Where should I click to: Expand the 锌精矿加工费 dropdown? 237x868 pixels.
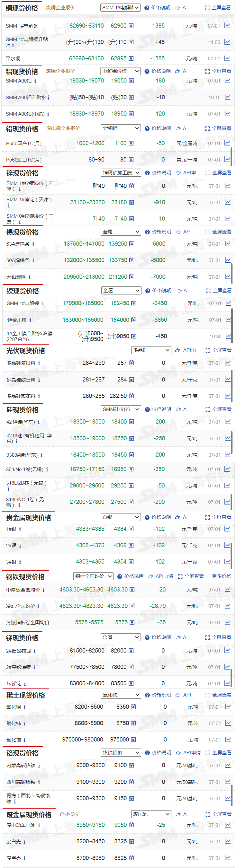(x=121, y=172)
